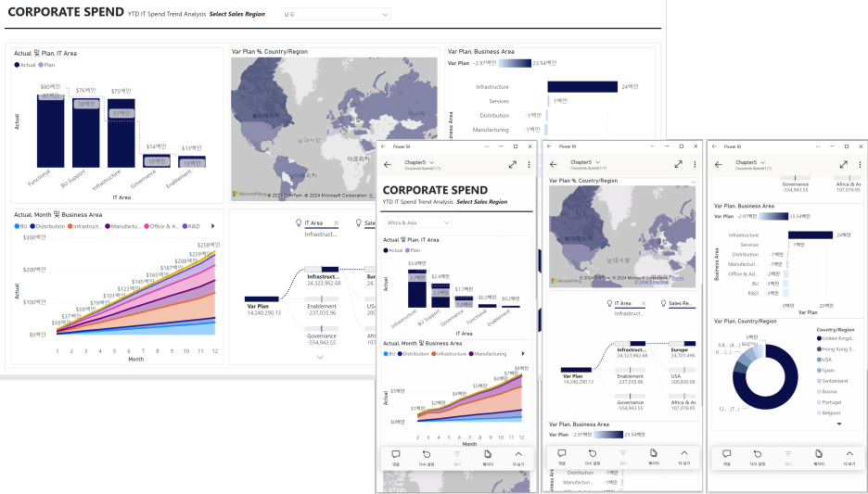The height and width of the screenshot is (494, 868).
Task: Open pages (페이지) in middle Power BI window
Action: click(654, 456)
